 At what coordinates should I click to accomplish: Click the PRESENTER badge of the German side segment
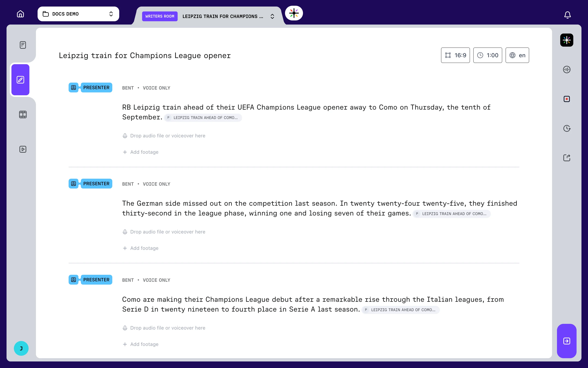coord(96,184)
